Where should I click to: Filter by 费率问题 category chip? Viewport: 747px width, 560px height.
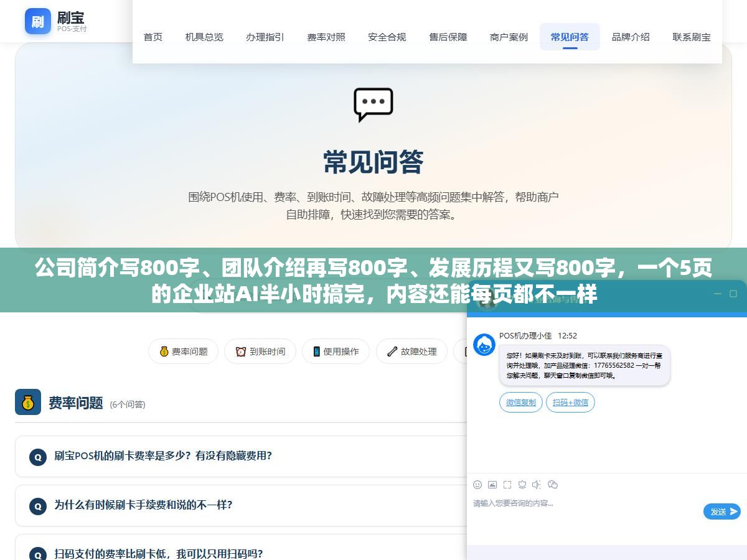coord(183,352)
